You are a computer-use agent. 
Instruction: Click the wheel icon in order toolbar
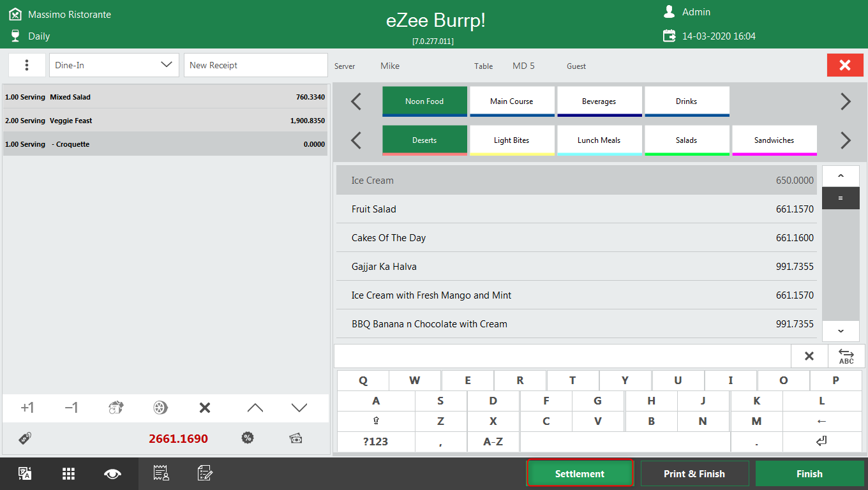160,408
